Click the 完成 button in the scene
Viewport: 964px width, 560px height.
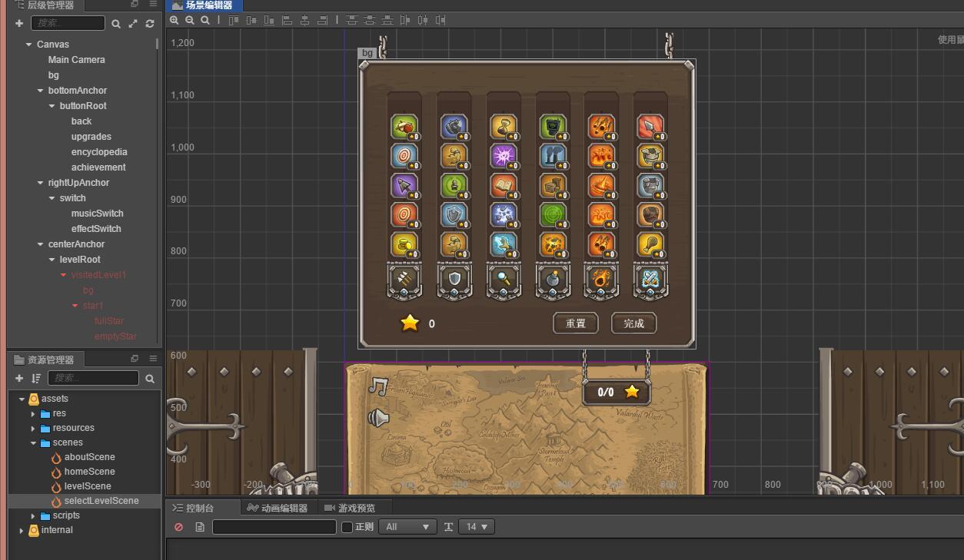[633, 323]
